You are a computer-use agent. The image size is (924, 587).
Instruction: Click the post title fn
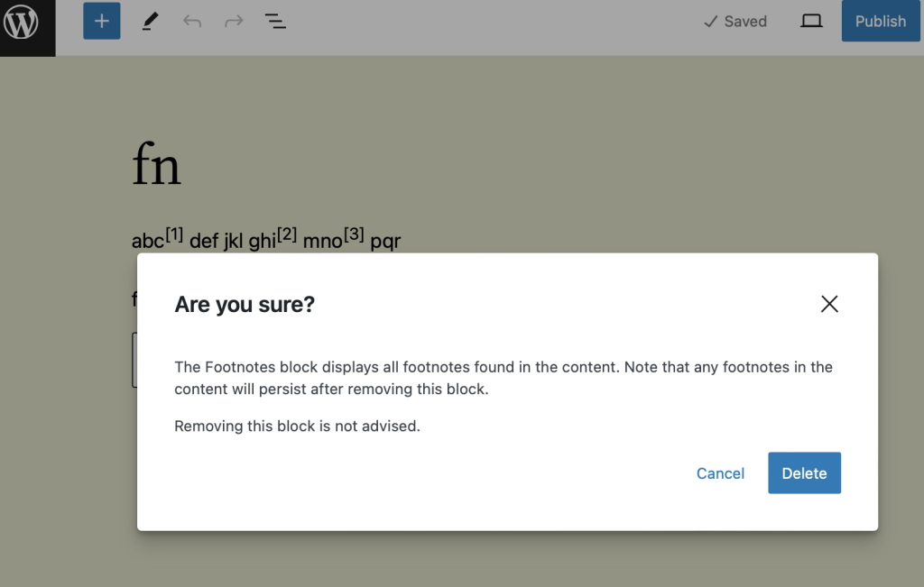click(157, 164)
